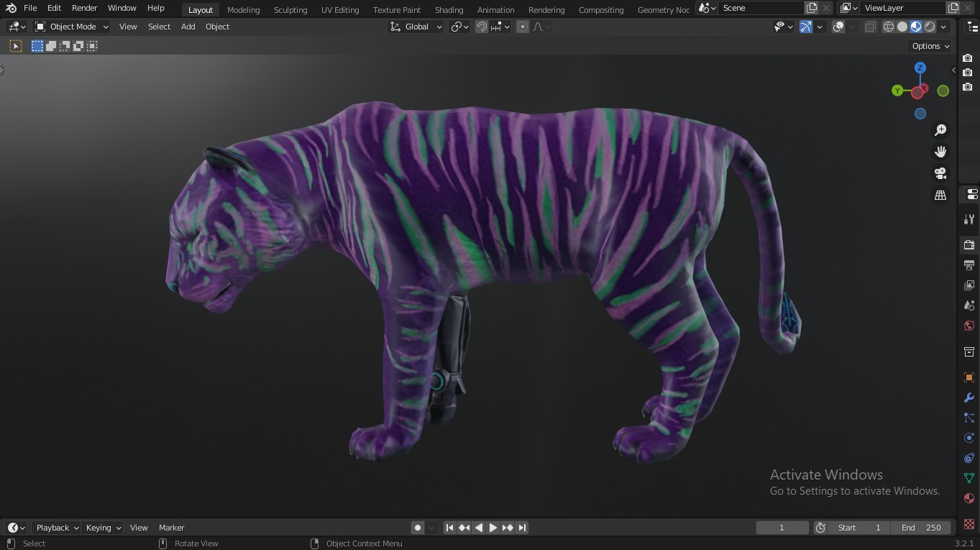Choose the extend selection mode icon

pyautogui.click(x=51, y=46)
